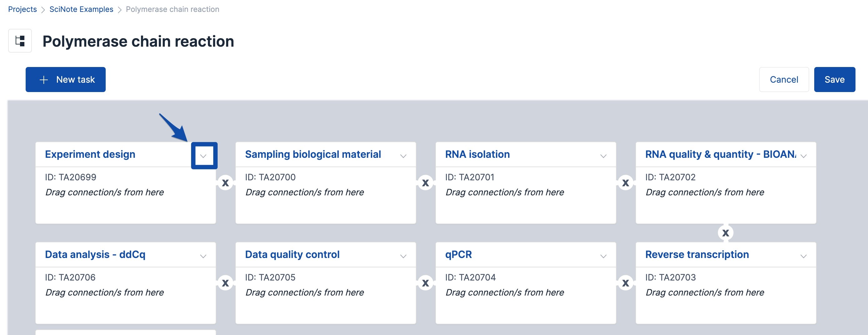Go to Projects in the breadcrumb
The width and height of the screenshot is (868, 335).
point(22,9)
